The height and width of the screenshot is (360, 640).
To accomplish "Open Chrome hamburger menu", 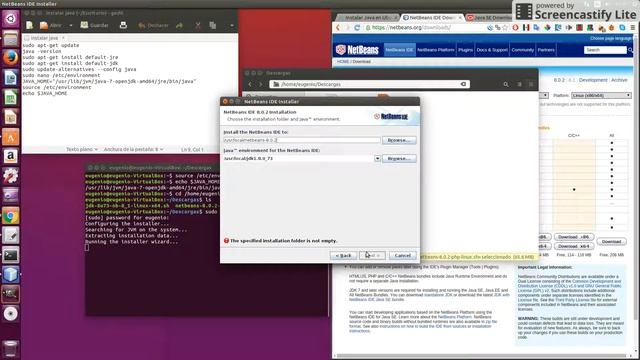I will [x=633, y=28].
